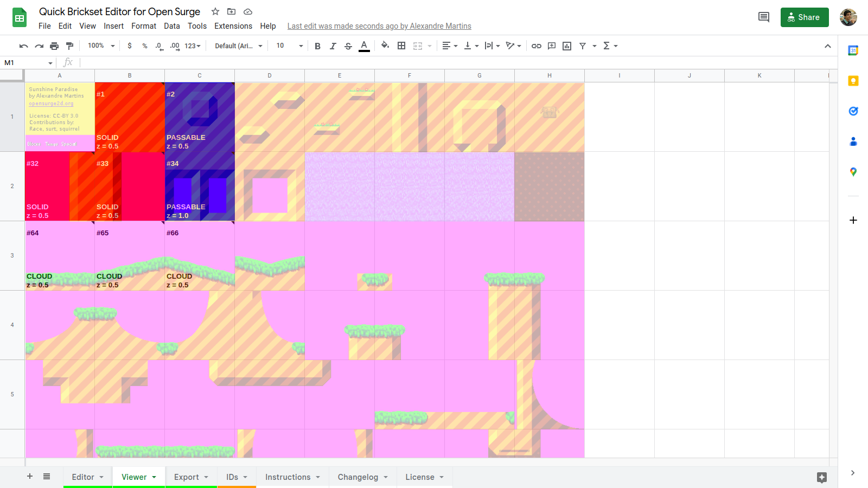Open the font size 10 dropdown
This screenshot has width=868, height=488.
[290, 46]
